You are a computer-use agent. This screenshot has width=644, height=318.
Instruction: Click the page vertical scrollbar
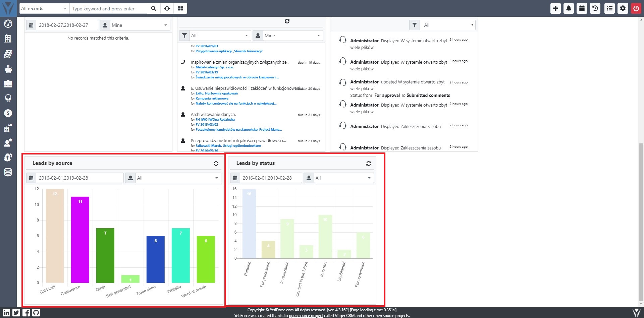641,222
